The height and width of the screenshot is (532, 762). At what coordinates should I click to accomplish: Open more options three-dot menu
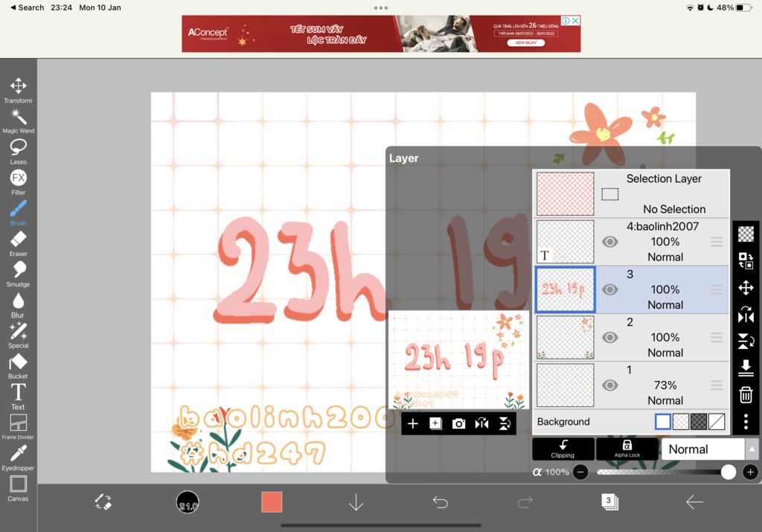click(x=746, y=421)
